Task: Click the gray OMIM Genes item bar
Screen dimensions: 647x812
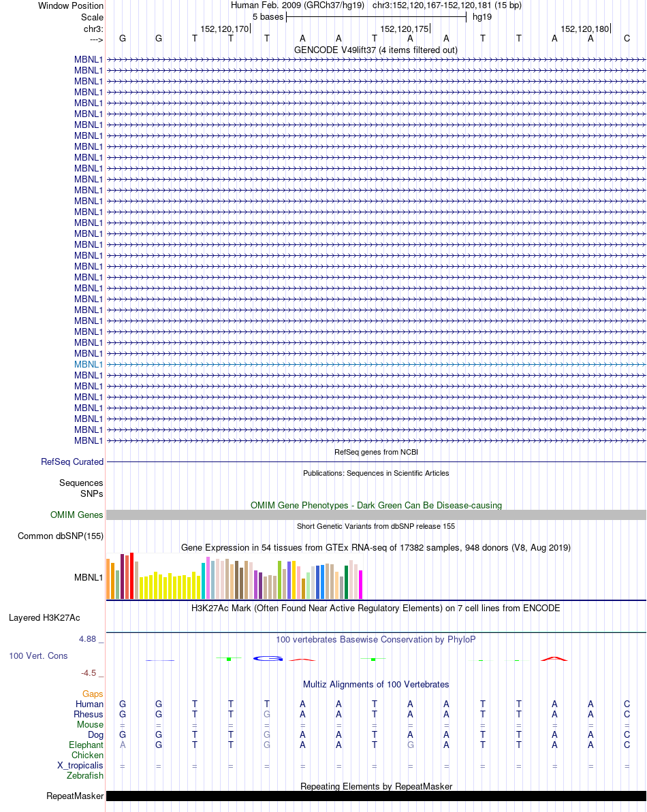Action: 376,515
